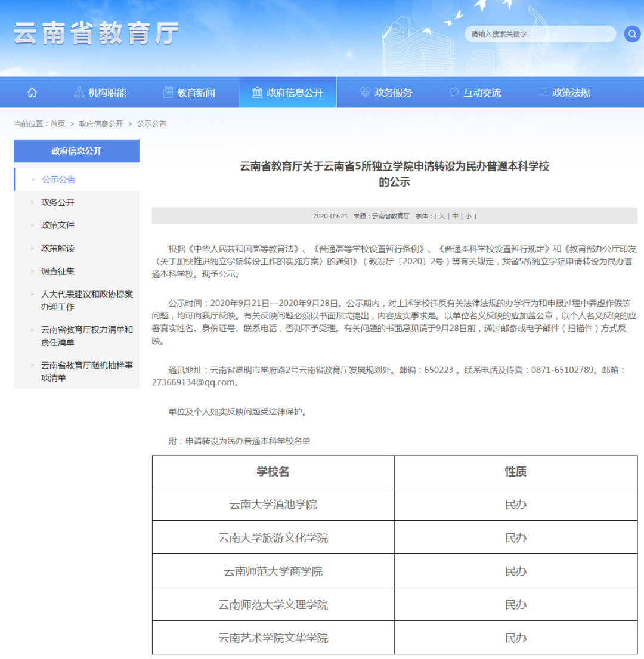644x659 pixels.
Task: Click 民办 in the 云南大学滇池学院 row
Action: pyautogui.click(x=516, y=505)
